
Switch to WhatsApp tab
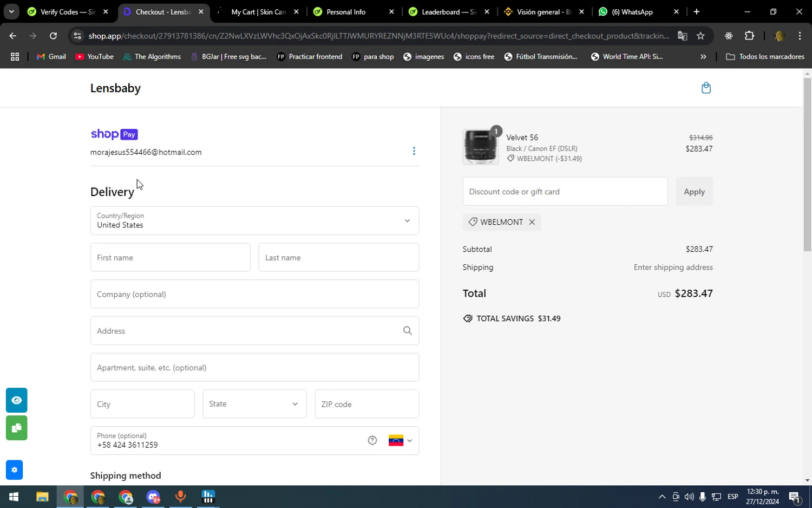click(632, 11)
